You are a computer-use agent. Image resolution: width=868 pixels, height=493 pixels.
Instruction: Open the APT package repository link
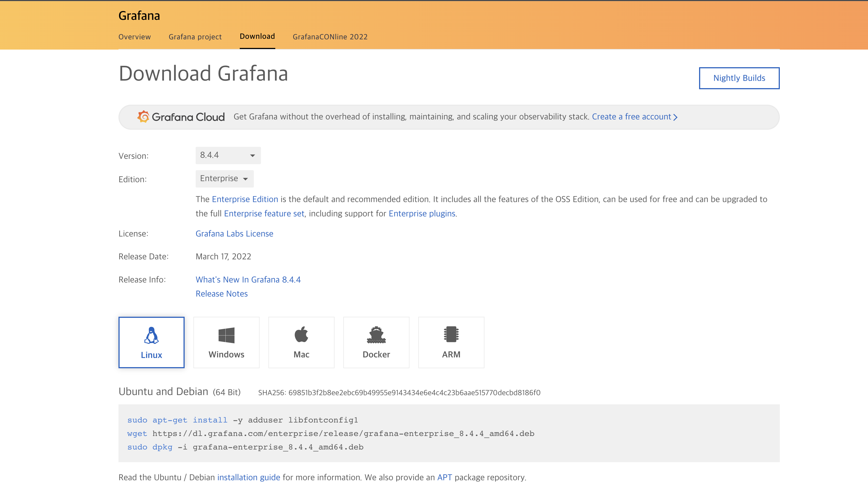[x=445, y=477]
